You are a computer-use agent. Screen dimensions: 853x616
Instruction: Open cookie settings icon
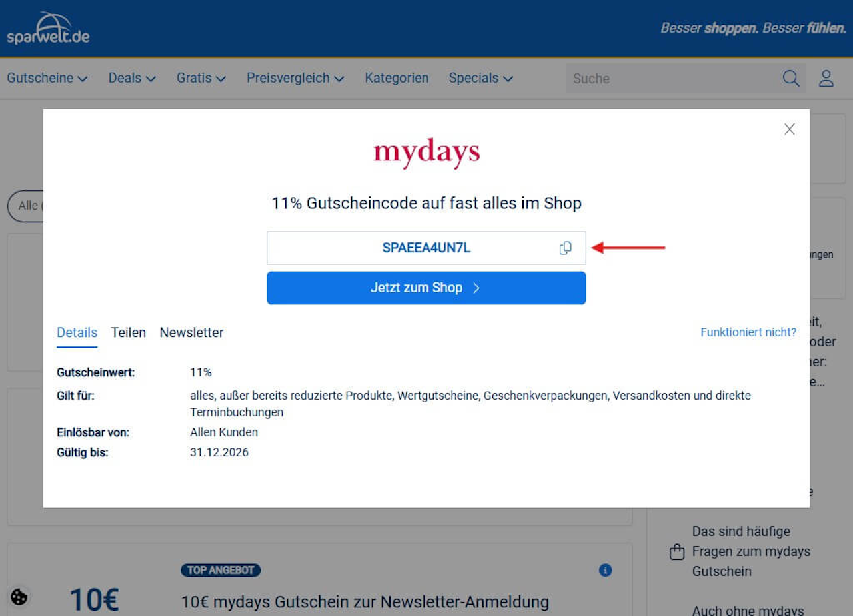point(19,597)
